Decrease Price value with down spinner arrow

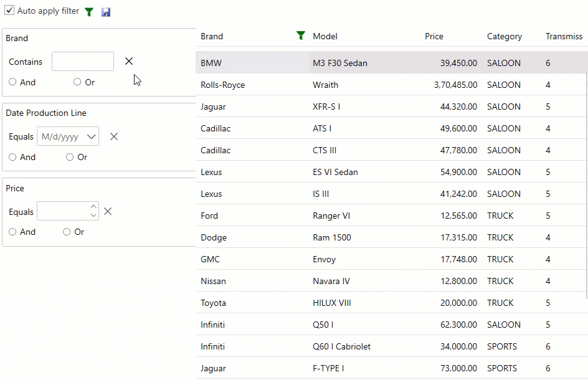(x=93, y=216)
